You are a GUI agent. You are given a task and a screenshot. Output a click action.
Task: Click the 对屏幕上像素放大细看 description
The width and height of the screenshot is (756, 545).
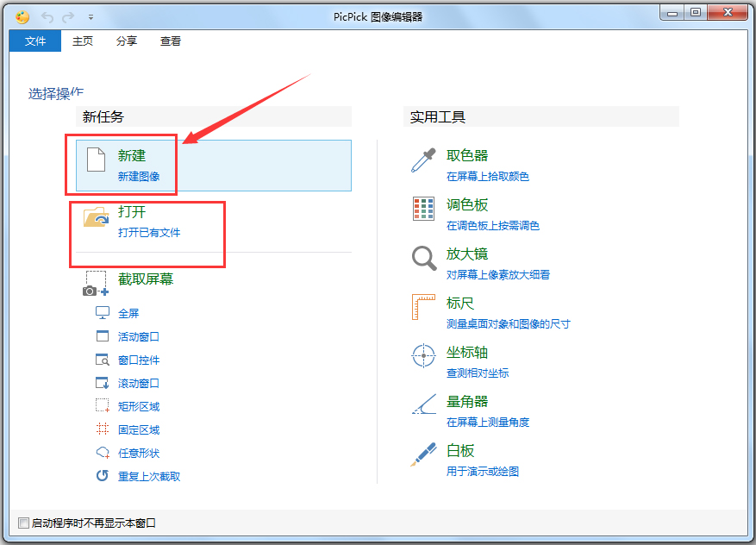pyautogui.click(x=498, y=275)
